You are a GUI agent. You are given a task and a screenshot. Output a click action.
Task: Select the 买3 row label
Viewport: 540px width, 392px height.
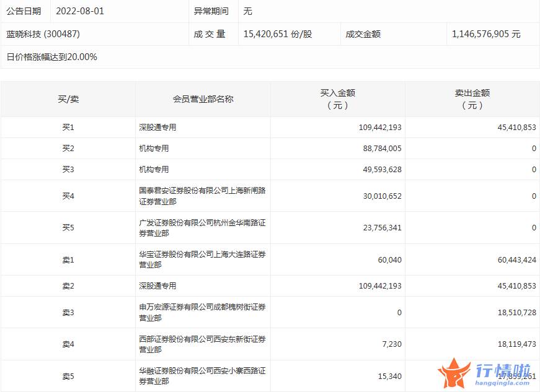tap(68, 170)
